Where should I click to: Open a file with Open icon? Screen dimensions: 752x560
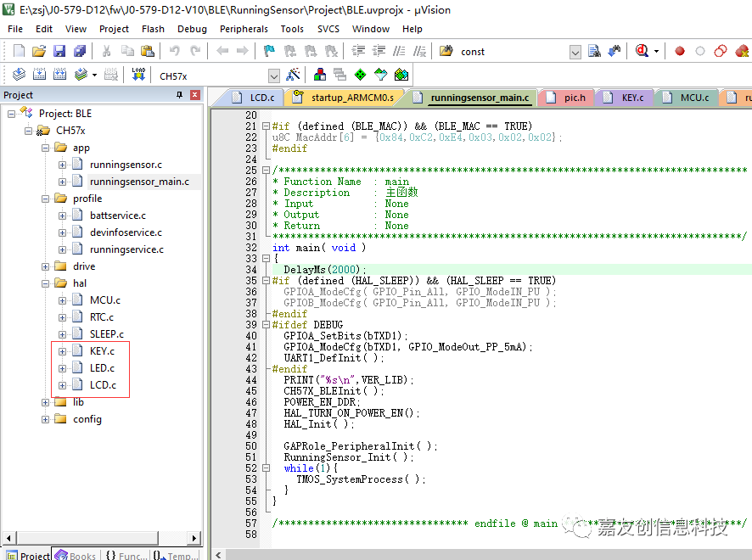[x=39, y=51]
